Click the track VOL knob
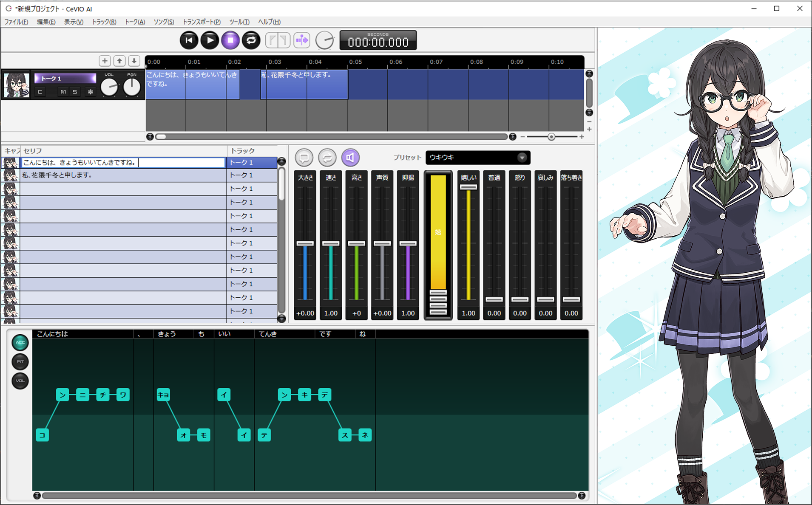The height and width of the screenshot is (505, 812). tap(109, 87)
